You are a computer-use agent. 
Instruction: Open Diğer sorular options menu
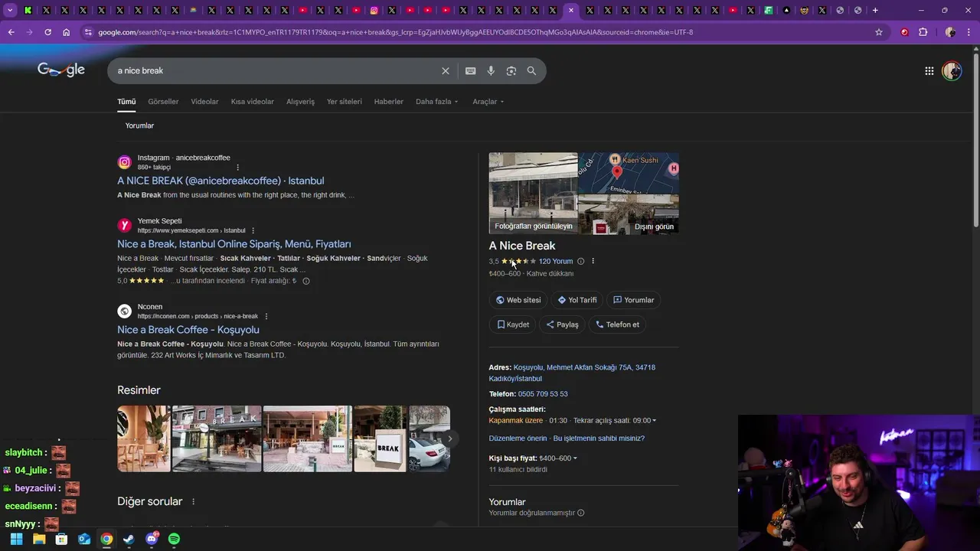[193, 501]
